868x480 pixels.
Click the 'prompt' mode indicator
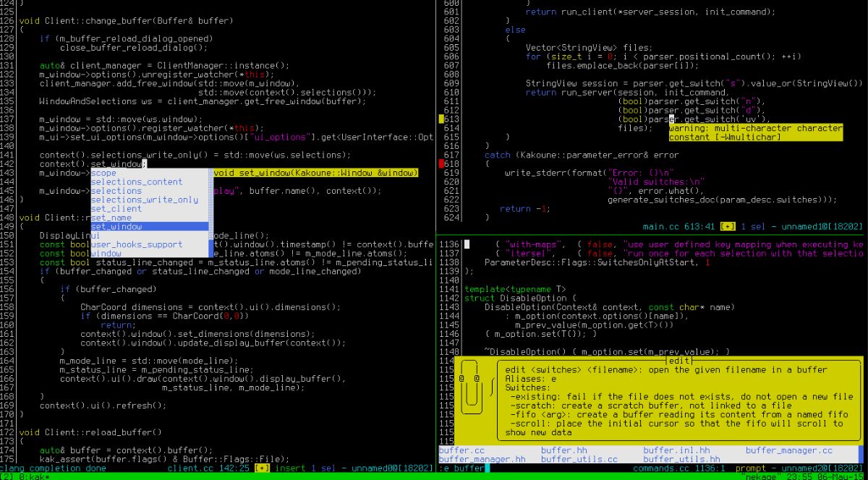pyautogui.click(x=752, y=468)
